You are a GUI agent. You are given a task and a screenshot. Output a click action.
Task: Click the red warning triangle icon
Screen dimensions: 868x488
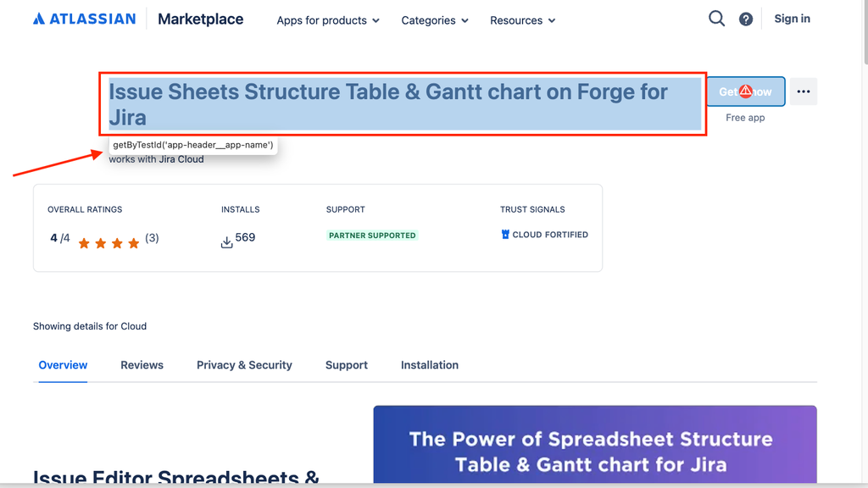click(746, 91)
